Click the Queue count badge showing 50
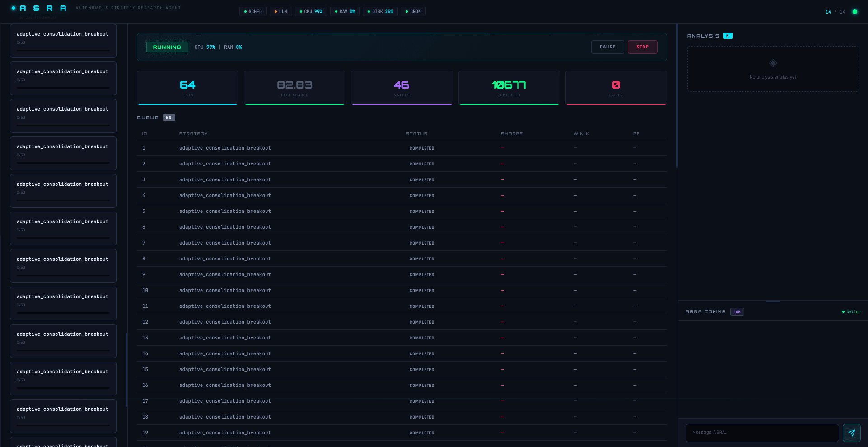The height and width of the screenshot is (447, 868). [169, 118]
